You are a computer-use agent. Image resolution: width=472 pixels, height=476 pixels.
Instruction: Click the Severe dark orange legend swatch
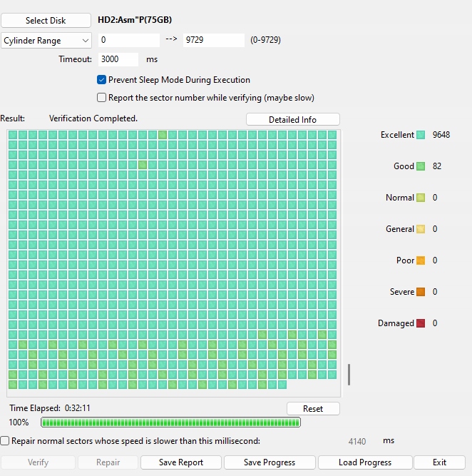point(421,292)
